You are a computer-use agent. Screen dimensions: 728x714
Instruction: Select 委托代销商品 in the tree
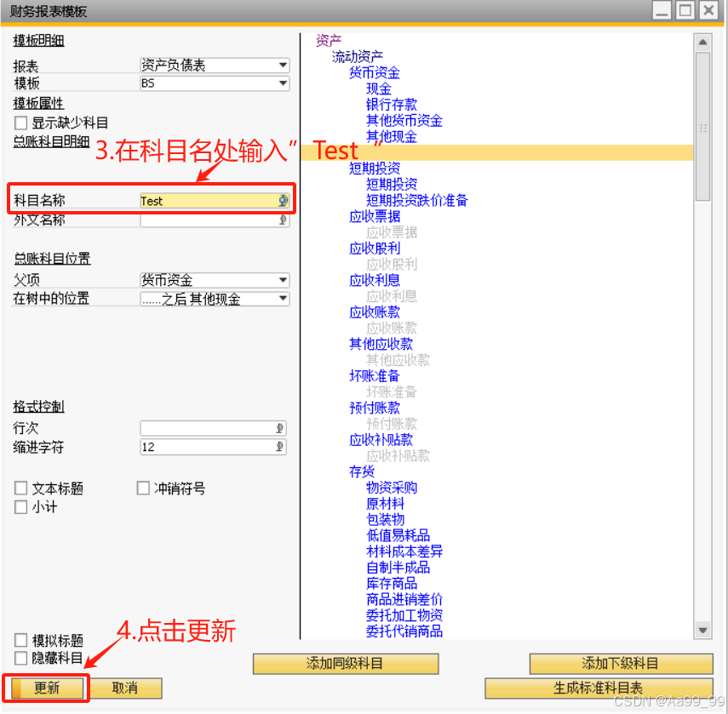coord(404,632)
